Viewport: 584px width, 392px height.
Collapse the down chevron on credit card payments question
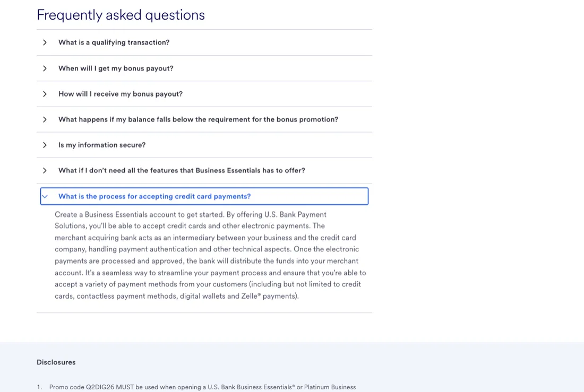pos(45,196)
